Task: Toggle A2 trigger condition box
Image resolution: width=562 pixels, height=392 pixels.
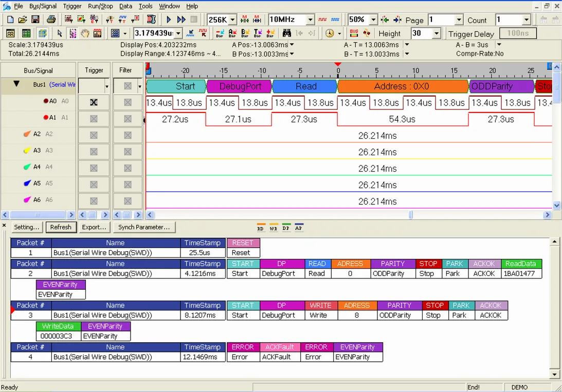Action: click(x=94, y=135)
